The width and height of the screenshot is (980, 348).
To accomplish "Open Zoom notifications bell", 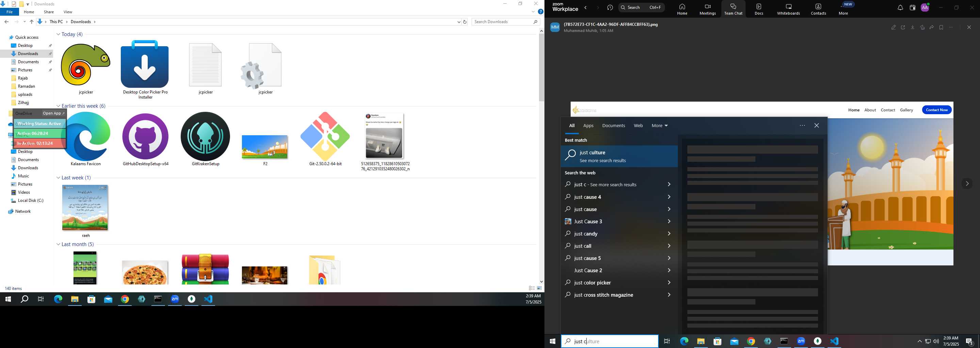I will click(x=900, y=7).
